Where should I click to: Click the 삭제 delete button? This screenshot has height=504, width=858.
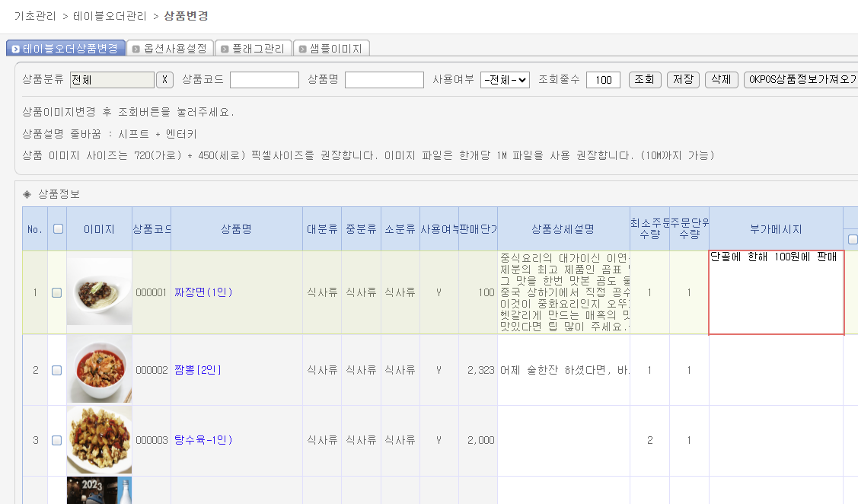pos(722,80)
